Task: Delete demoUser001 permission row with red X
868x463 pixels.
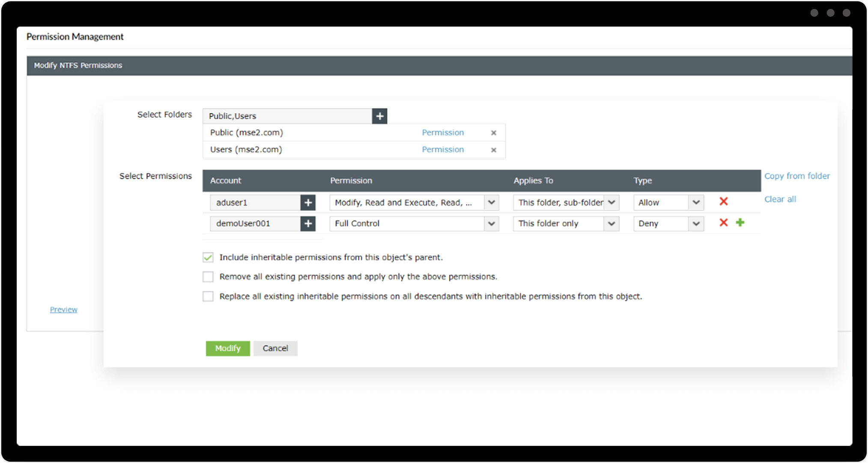Action: click(x=723, y=223)
